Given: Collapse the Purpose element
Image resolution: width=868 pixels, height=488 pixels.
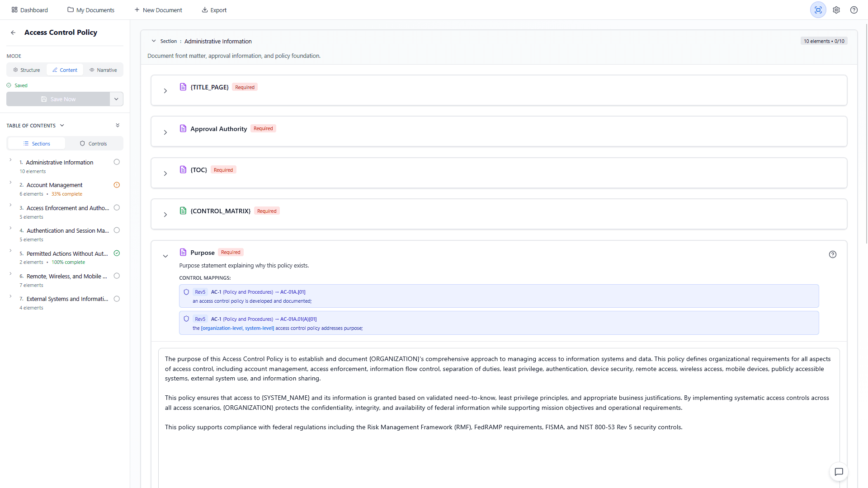Looking at the screenshot, I should pyautogui.click(x=165, y=256).
